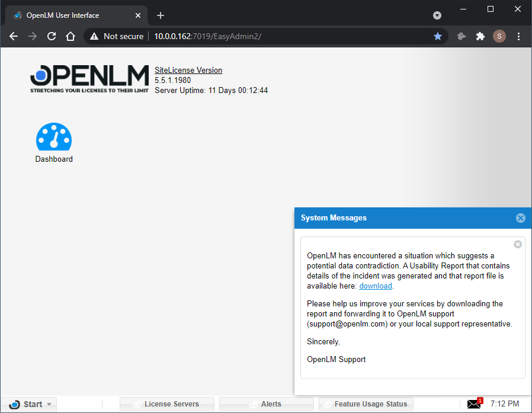Click the SiteLicense Version link
The height and width of the screenshot is (413, 532).
(188, 70)
